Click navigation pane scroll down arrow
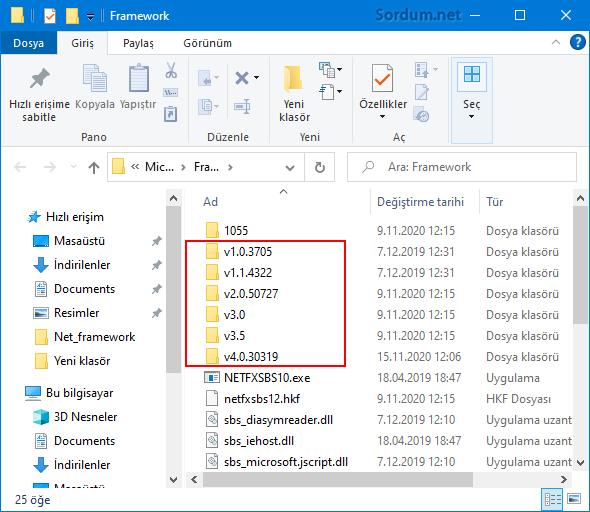Image resolution: width=590 pixels, height=512 pixels. pyautogui.click(x=173, y=480)
